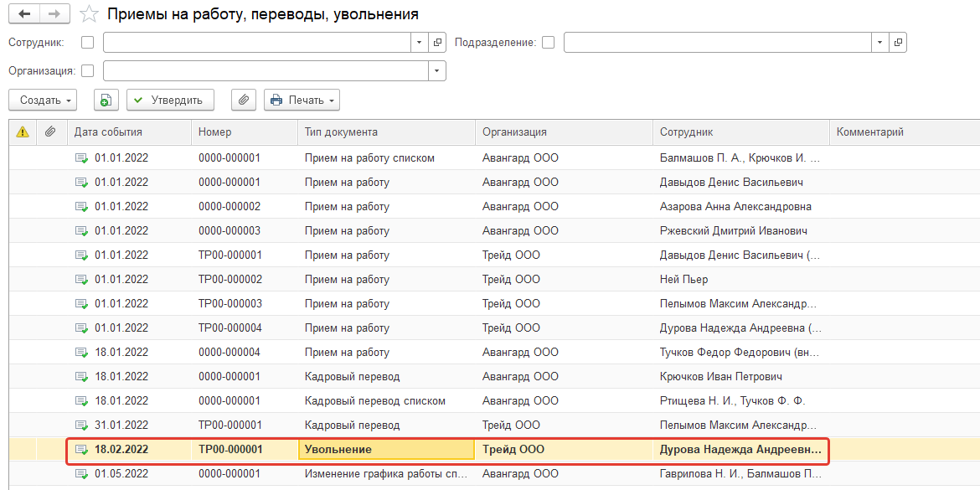
Task: Click the back navigation arrow
Action: [23, 14]
